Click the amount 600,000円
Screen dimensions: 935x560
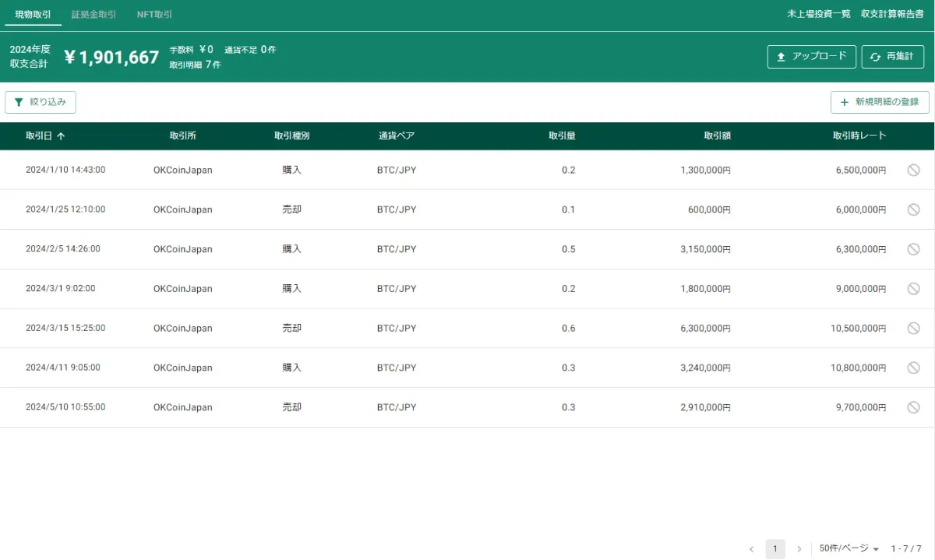point(709,210)
